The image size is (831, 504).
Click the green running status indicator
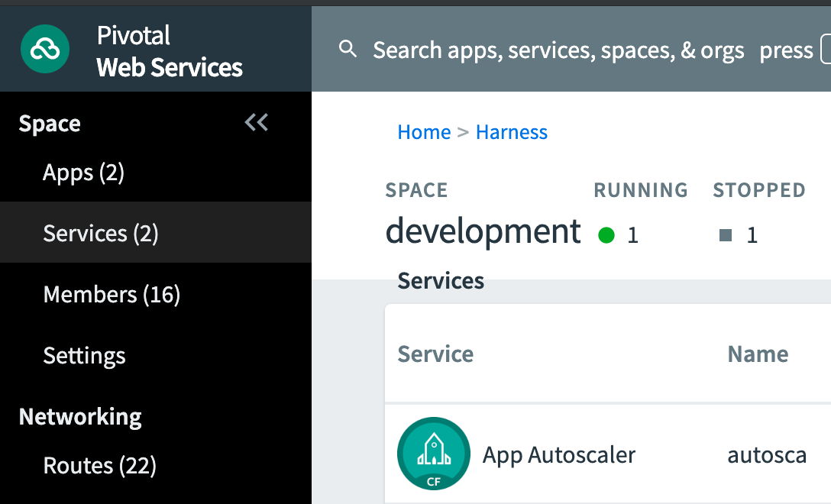(606, 234)
